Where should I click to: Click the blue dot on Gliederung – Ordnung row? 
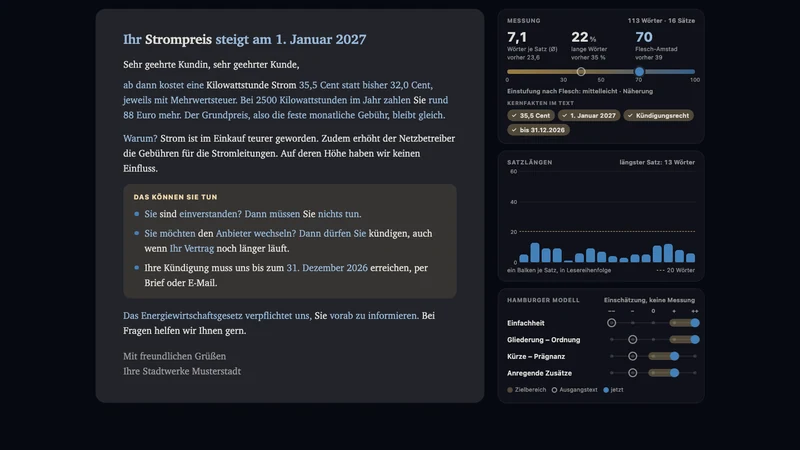point(695,340)
